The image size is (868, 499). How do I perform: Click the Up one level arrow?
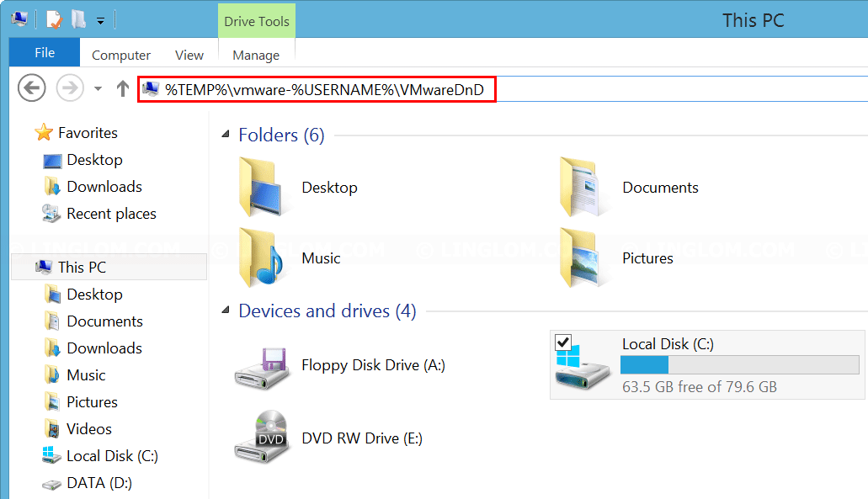122,88
